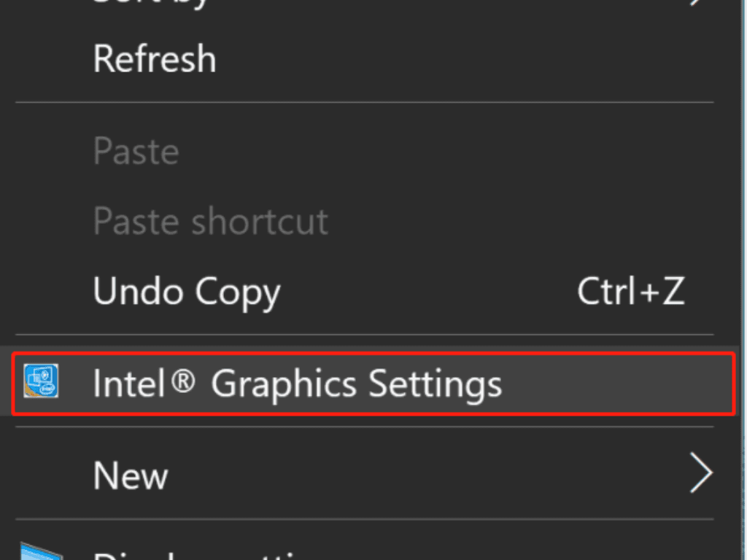Open Intel® Graphics Settings from the menu
747x560 pixels.
[x=298, y=384]
